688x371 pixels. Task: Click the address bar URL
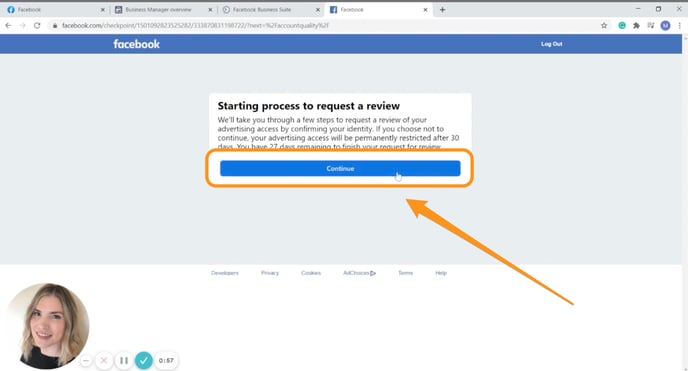[x=195, y=25]
